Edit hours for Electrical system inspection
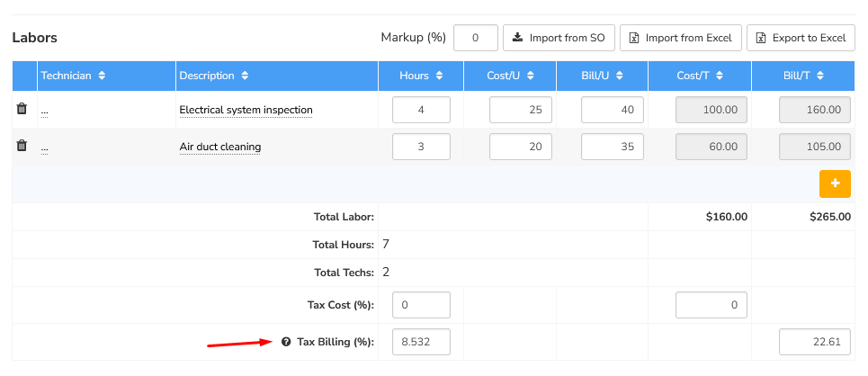The height and width of the screenshot is (376, 868). tap(421, 110)
